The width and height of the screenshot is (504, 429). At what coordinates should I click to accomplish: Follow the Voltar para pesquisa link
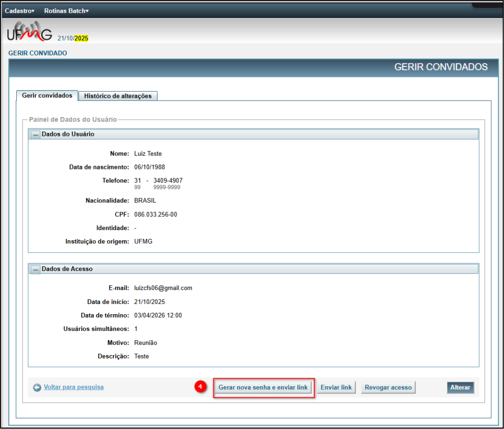74,387
